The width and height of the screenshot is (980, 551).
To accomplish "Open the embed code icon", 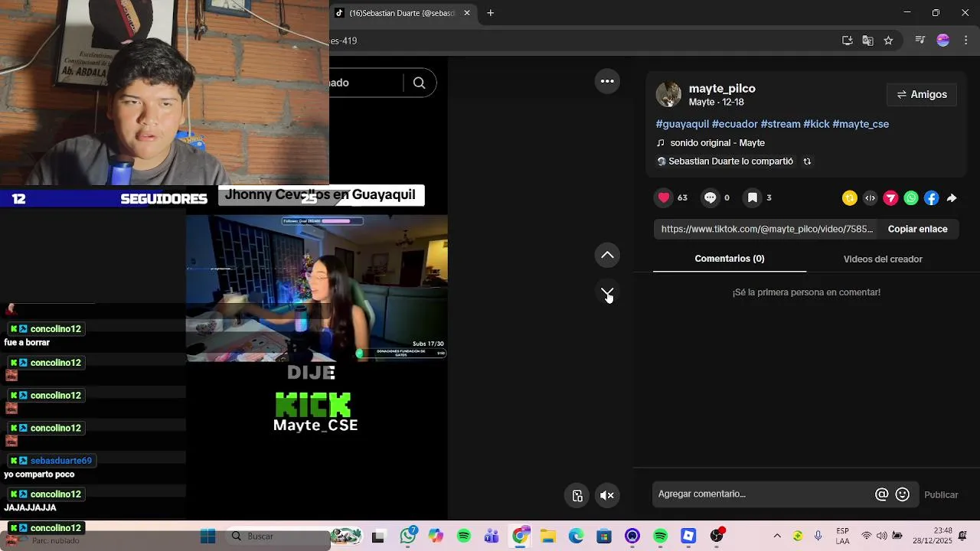I will click(871, 198).
